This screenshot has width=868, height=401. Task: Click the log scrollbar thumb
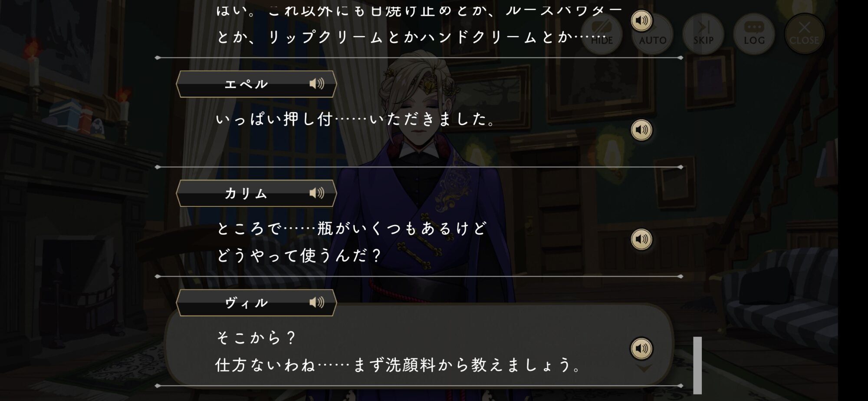click(x=697, y=365)
